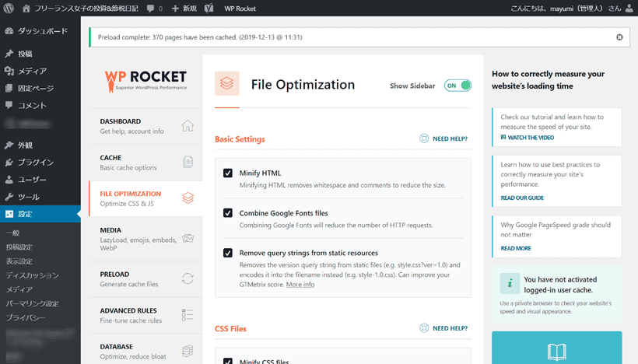Viewport: 638px width, 364px height.
Task: Open WP Rocket menu in admin bar
Action: point(240,9)
